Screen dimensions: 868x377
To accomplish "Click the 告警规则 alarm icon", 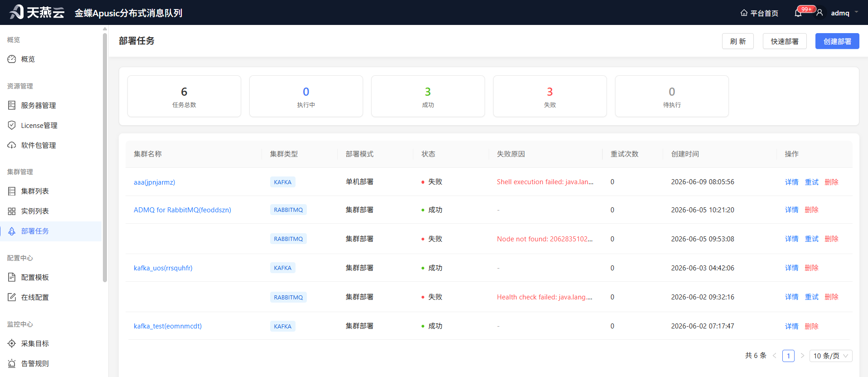I will (x=12, y=363).
